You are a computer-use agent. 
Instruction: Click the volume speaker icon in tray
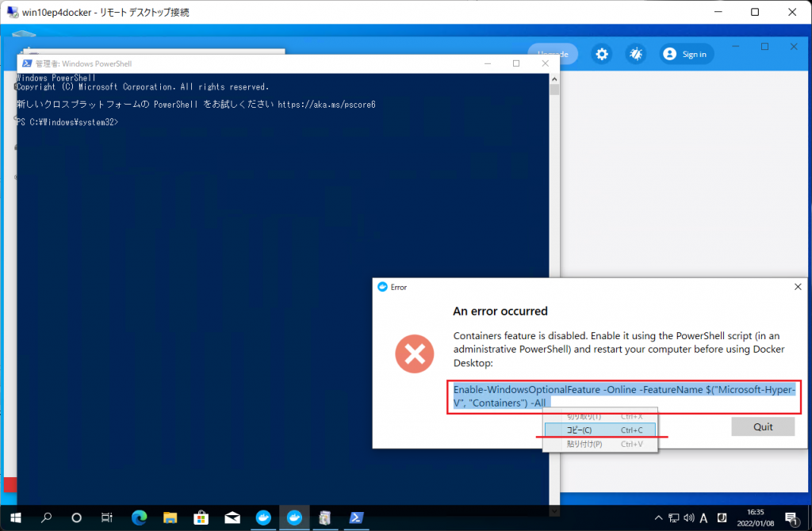point(689,518)
